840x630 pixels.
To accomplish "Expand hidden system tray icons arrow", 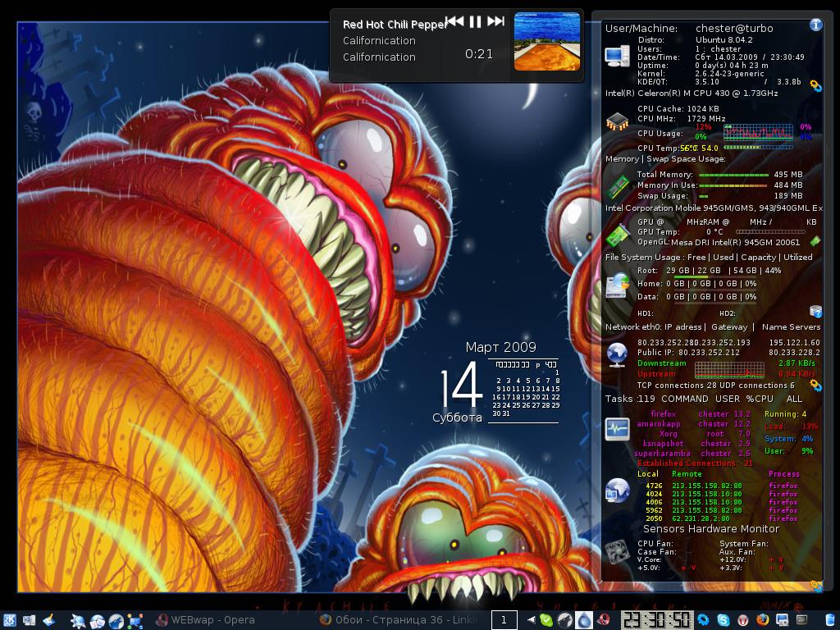I will point(531,620).
